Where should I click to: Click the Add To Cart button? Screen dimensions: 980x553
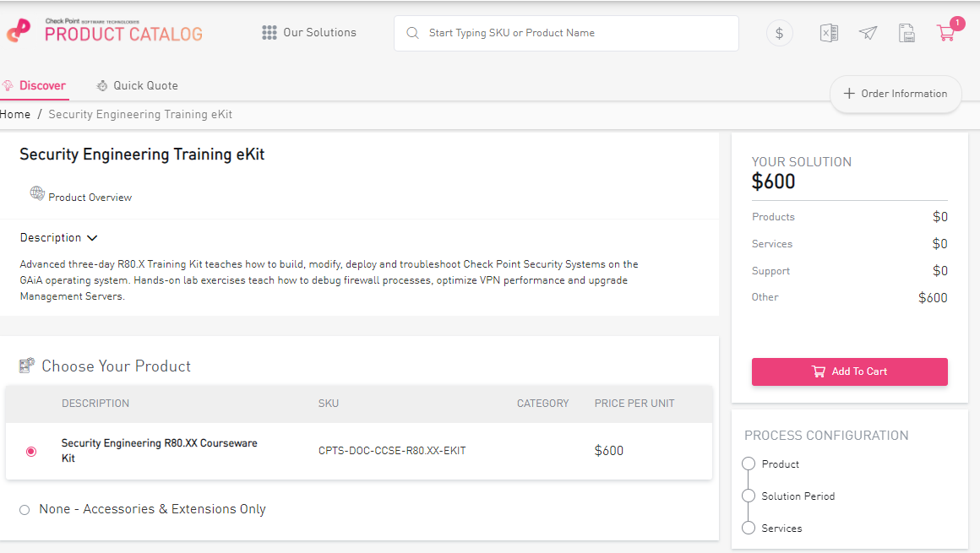pos(849,371)
